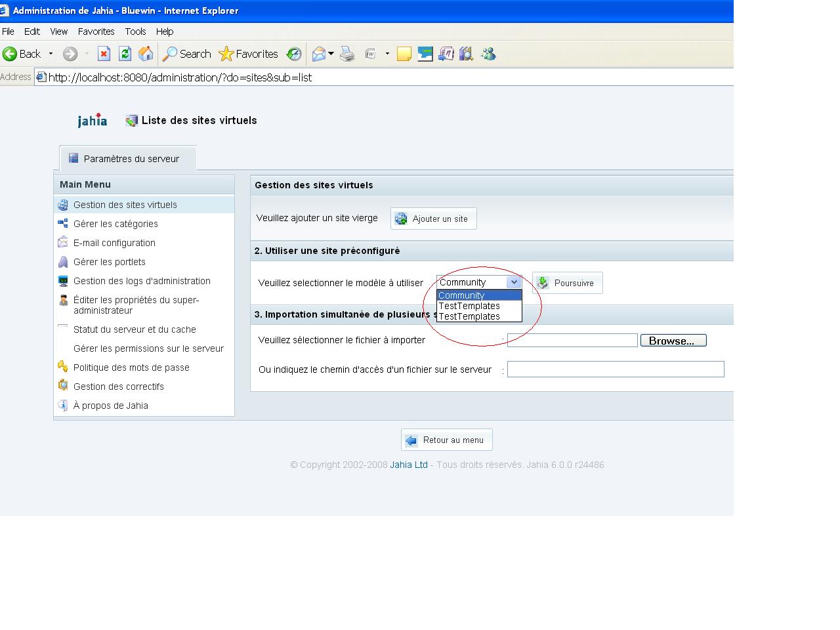This screenshot has height=630, width=840.
Task: Open Gérer les catégories link
Action: (x=115, y=224)
